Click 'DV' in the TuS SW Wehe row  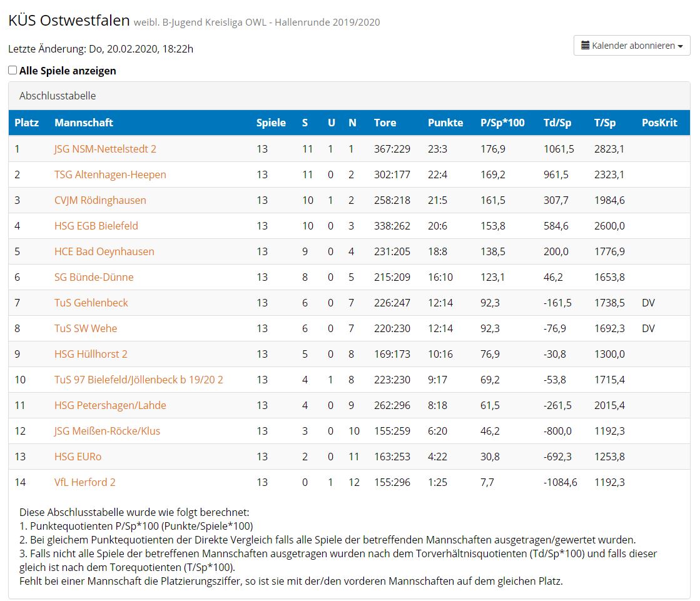tap(648, 328)
